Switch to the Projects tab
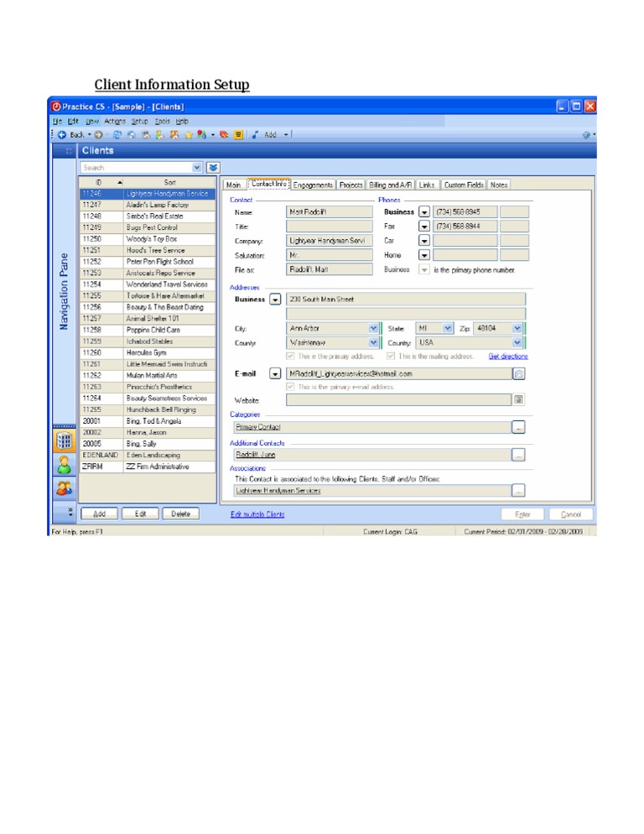 (x=351, y=185)
